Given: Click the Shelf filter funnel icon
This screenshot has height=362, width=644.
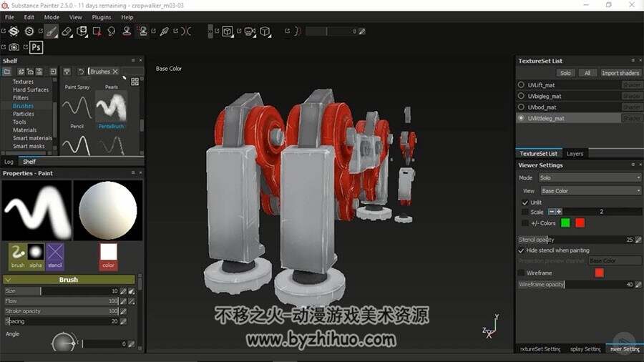Looking at the screenshot, I should (x=67, y=72).
